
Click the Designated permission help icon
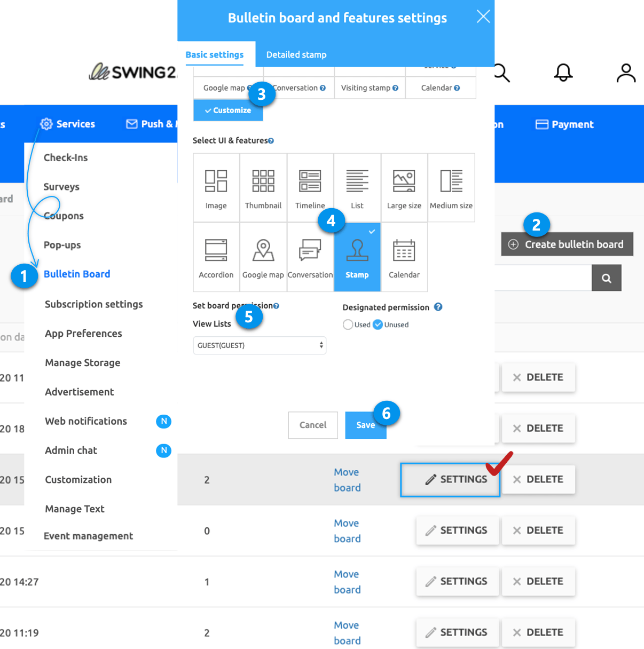438,307
